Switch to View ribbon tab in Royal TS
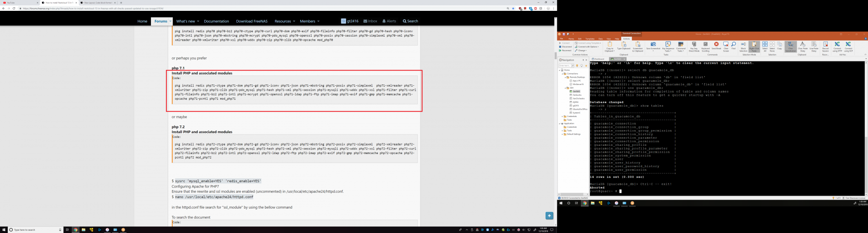 click(609, 39)
